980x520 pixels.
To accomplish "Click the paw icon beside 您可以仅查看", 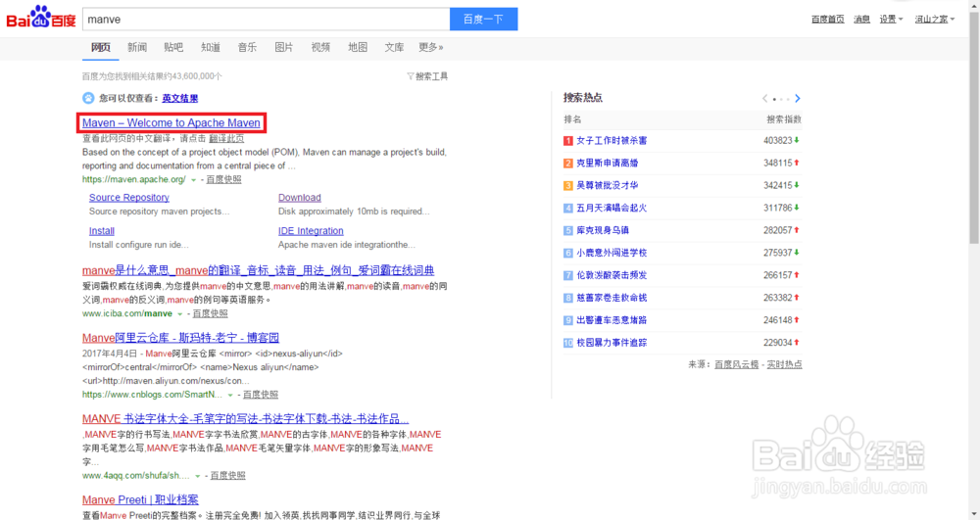I will (88, 98).
